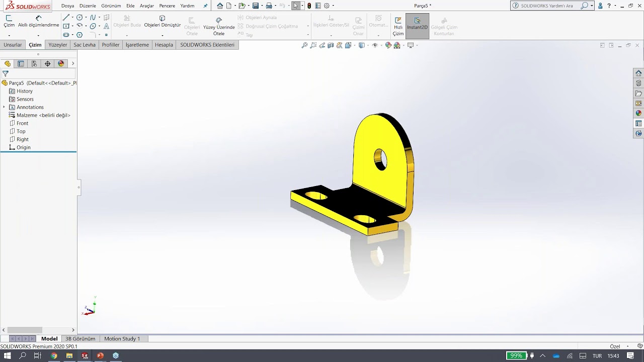
Task: Toggle the pin icon beside Yardım menu
Action: click(205, 6)
